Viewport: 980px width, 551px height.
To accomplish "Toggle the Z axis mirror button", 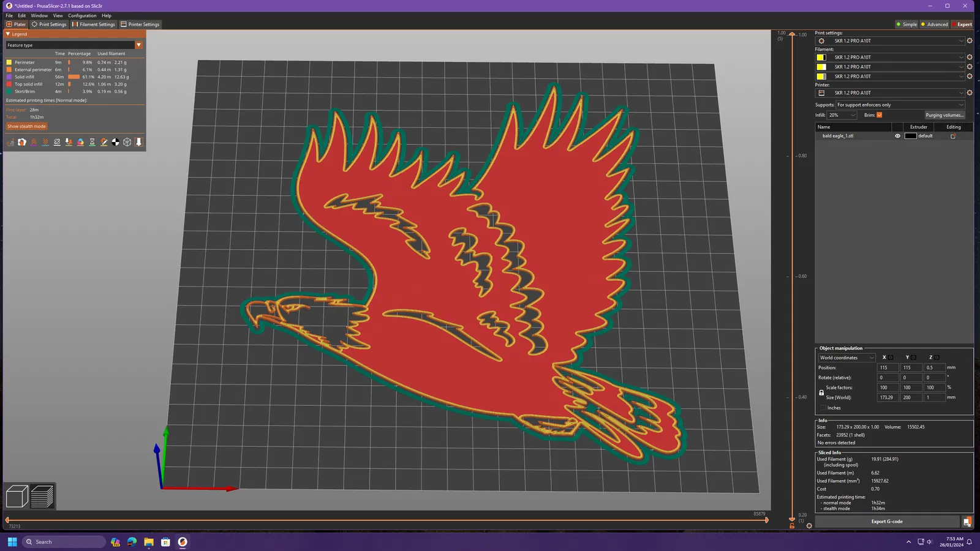I will [x=937, y=358].
